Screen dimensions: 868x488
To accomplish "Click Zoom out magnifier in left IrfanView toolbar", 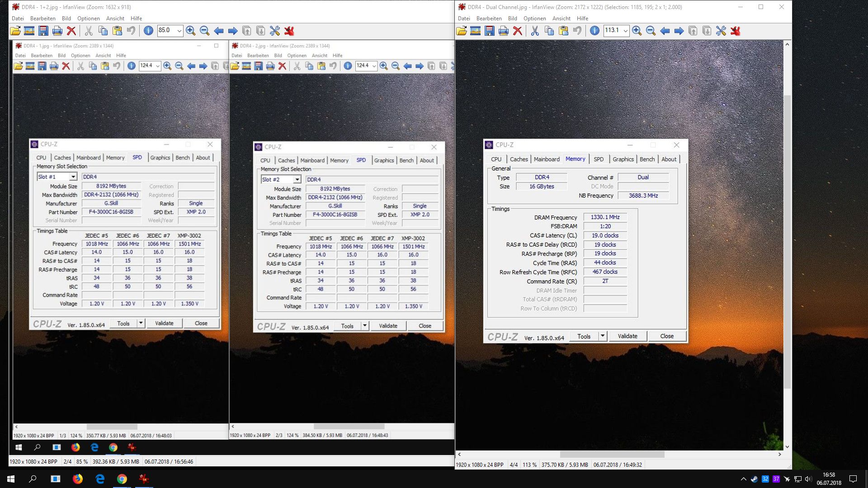I will pos(204,31).
